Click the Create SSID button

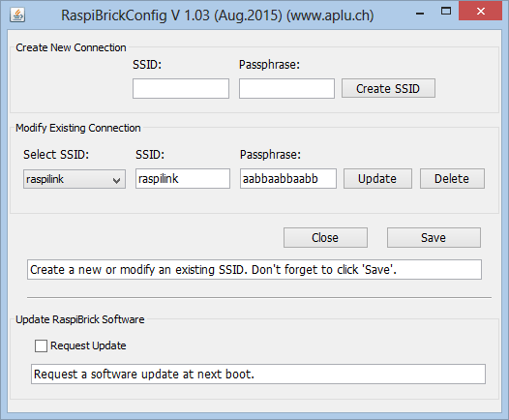pos(388,88)
